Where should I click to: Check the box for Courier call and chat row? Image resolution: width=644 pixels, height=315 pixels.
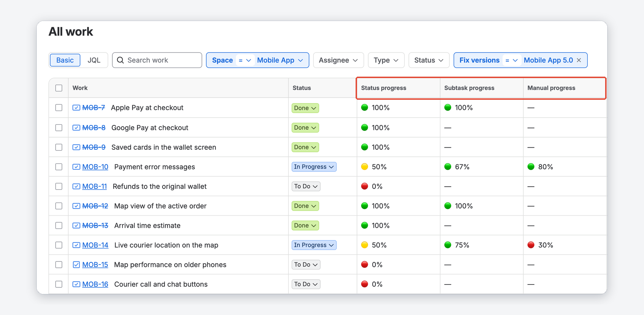[x=59, y=284]
